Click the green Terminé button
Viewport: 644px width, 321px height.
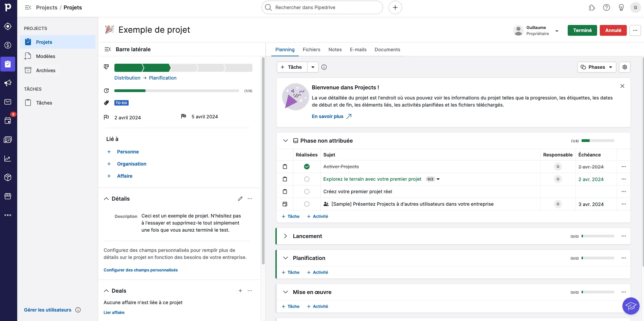coord(582,30)
